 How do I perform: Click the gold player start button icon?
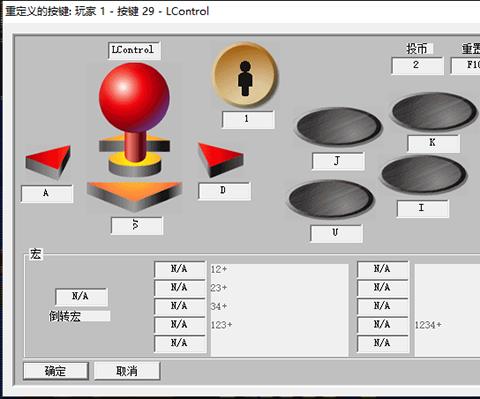click(x=245, y=75)
